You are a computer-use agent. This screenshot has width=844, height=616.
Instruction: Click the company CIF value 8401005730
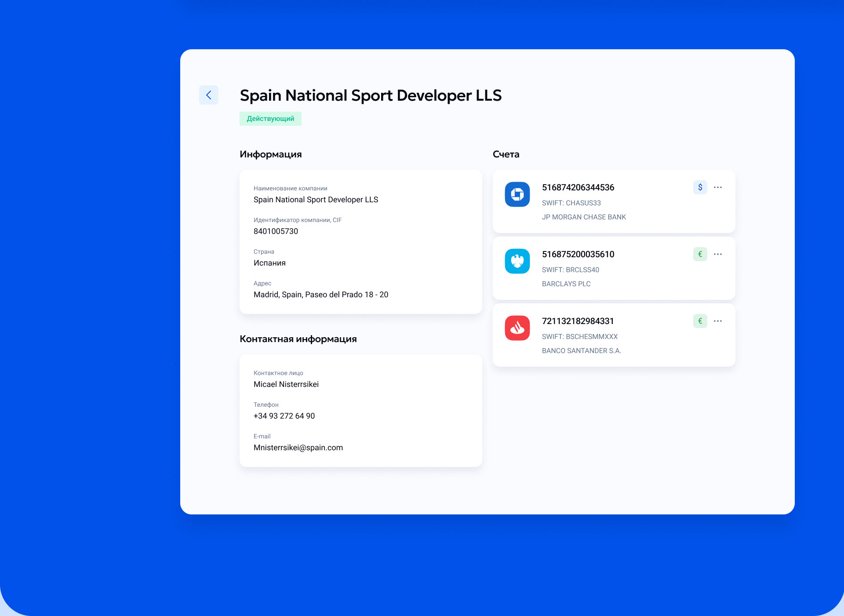276,231
